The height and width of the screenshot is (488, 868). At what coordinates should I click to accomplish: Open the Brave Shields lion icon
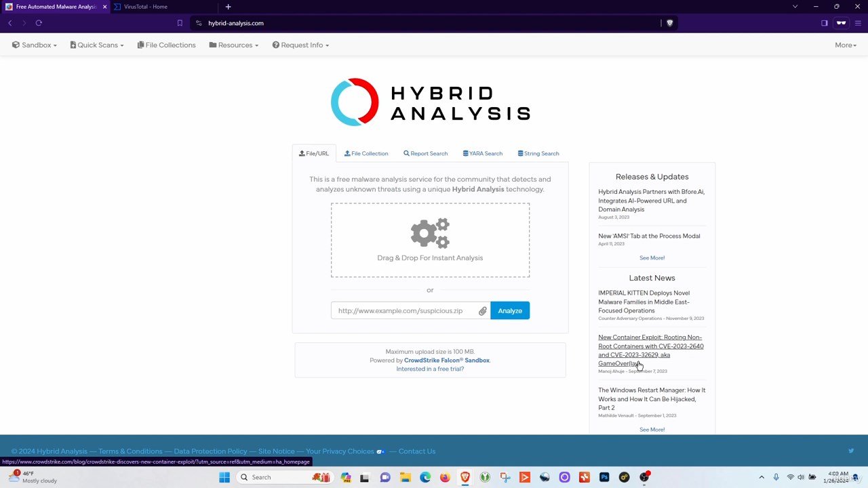[670, 23]
